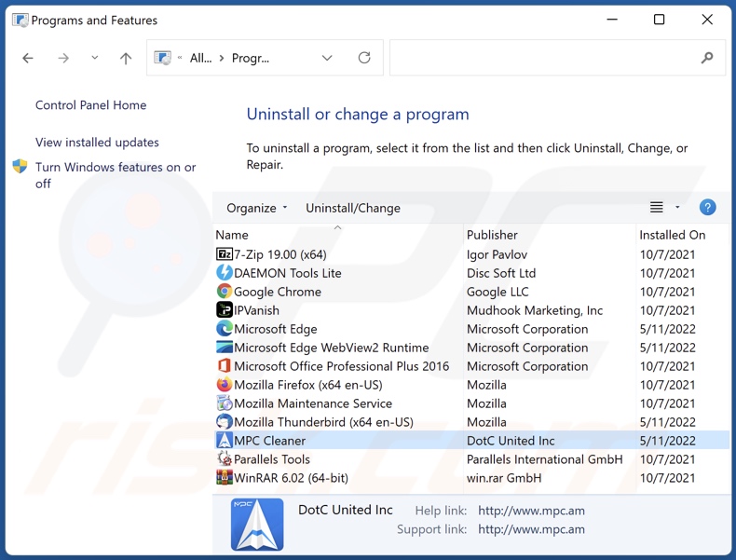This screenshot has height=560, width=736.
Task: Click Igor Pavlov publisher cell
Action: pos(497,254)
